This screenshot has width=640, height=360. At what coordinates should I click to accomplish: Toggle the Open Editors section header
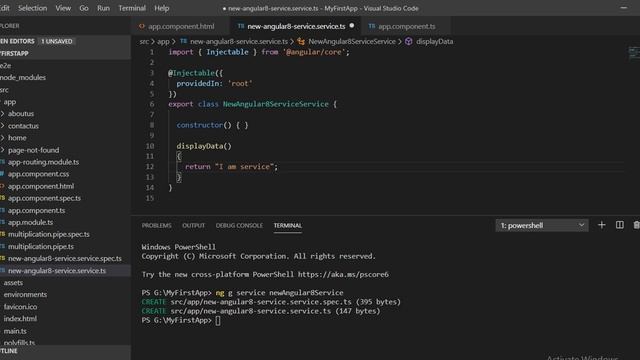click(65, 41)
